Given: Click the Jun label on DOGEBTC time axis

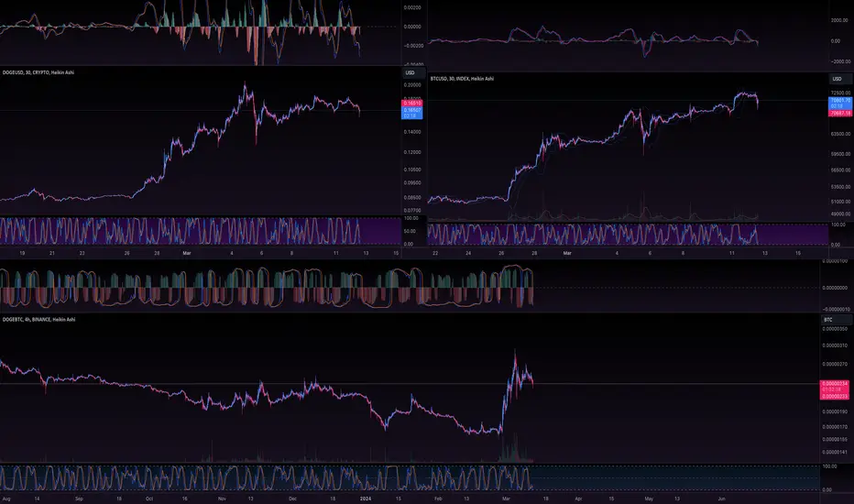Looking at the screenshot, I should coord(722,499).
